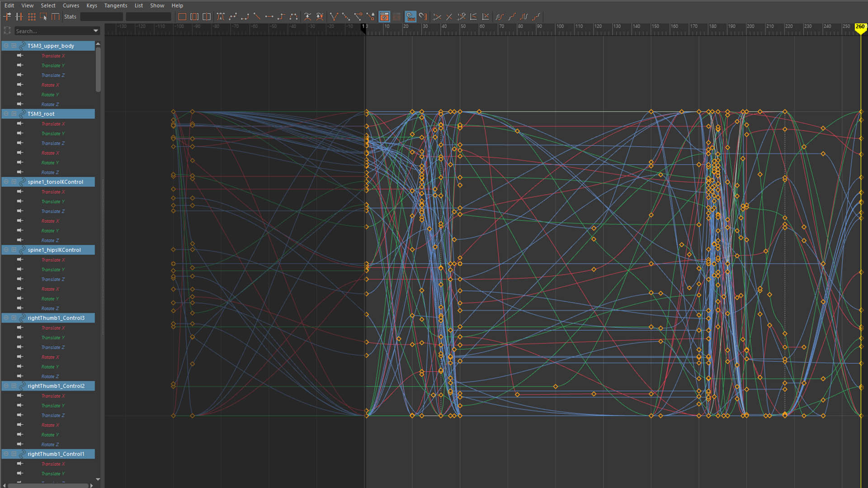Open the Search field dropdown arrow

click(95, 31)
